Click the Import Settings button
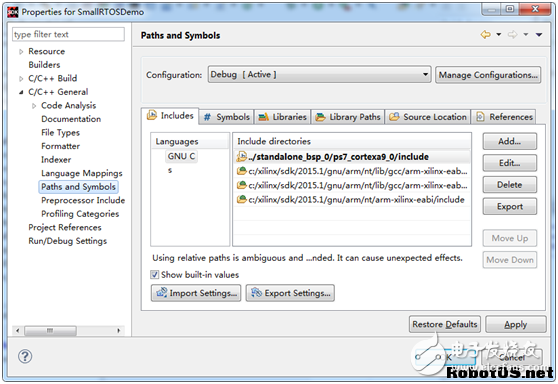558x384 pixels. pyautogui.click(x=196, y=293)
